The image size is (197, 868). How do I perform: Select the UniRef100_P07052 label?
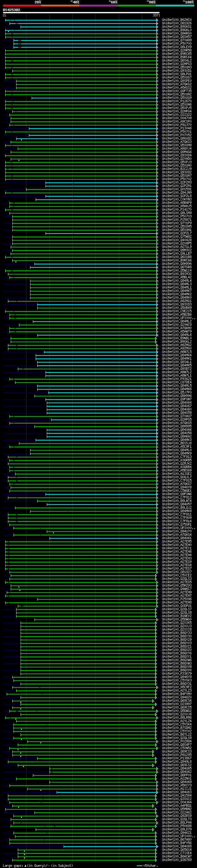click(176, 135)
